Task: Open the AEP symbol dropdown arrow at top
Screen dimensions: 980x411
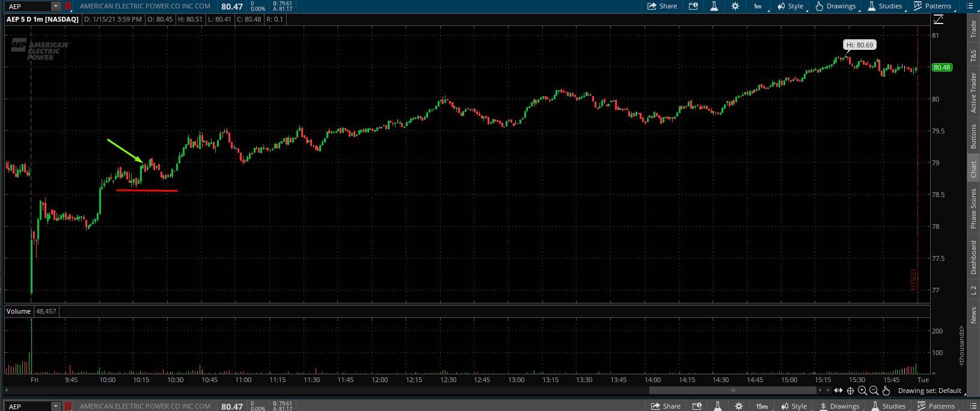Action: 56,6
